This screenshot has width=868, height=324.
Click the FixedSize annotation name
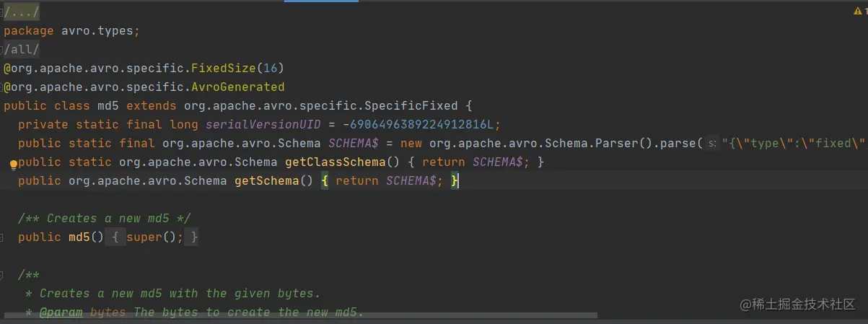pos(224,69)
